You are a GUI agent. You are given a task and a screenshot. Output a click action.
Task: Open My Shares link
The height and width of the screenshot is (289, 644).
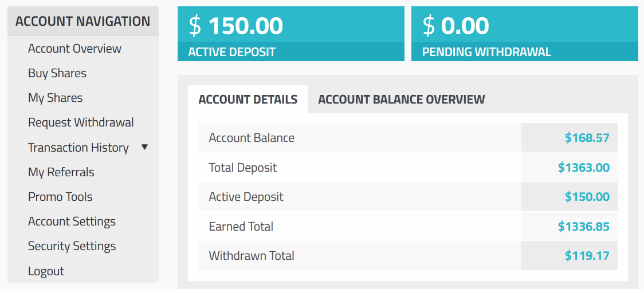click(55, 98)
